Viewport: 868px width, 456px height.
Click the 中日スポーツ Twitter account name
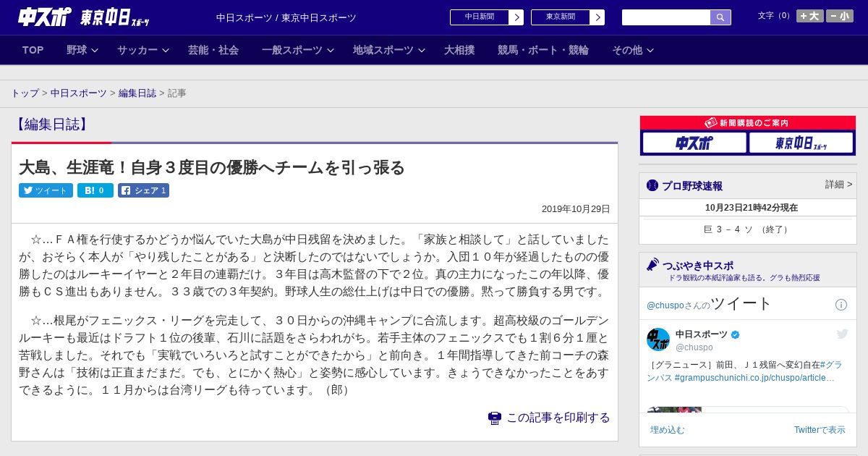tap(702, 334)
